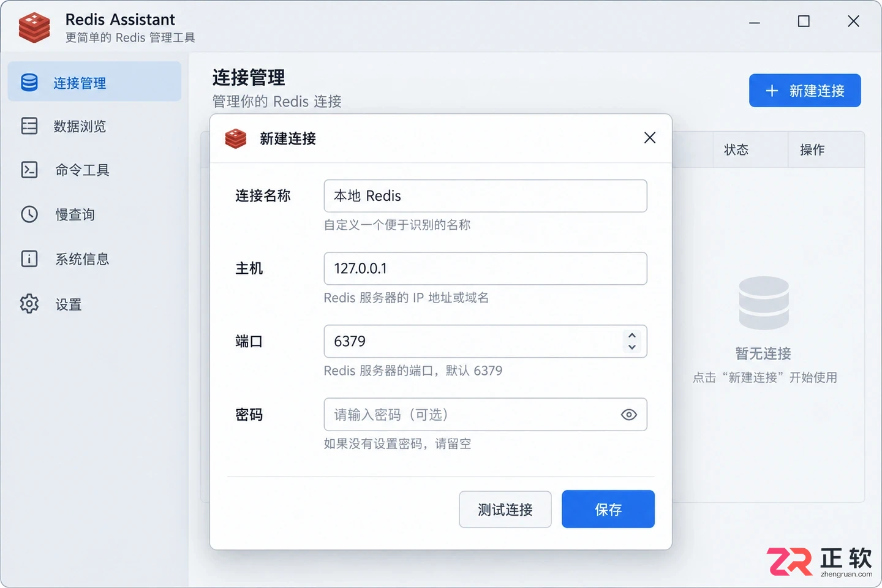Click the hint text 如果没有设置密码，请留空
882x588 pixels.
coord(398,443)
